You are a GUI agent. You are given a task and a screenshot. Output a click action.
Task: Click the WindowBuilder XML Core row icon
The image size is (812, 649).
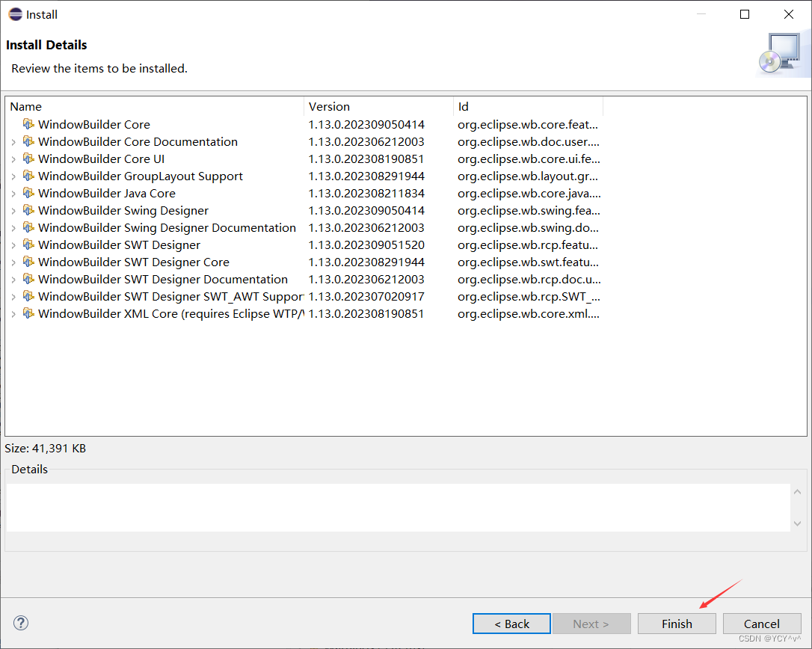(28, 313)
